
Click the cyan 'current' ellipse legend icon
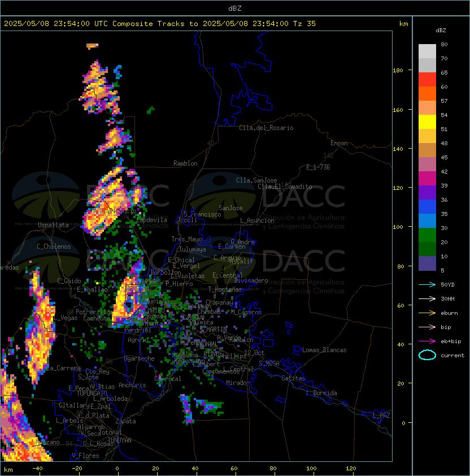click(427, 355)
